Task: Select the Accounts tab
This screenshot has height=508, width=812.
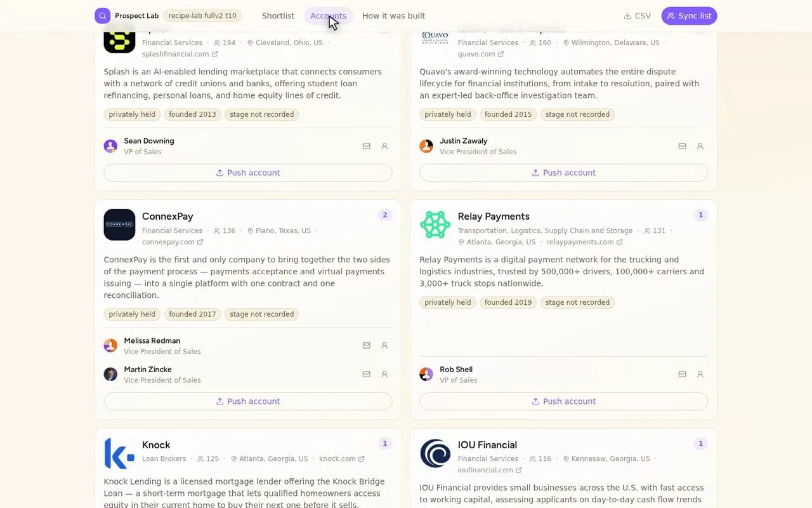Action: (x=328, y=16)
